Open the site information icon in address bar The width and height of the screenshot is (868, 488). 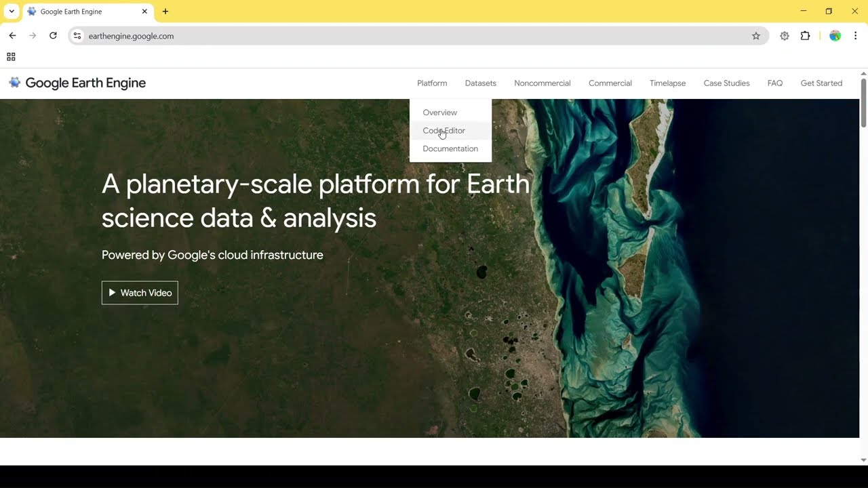77,36
